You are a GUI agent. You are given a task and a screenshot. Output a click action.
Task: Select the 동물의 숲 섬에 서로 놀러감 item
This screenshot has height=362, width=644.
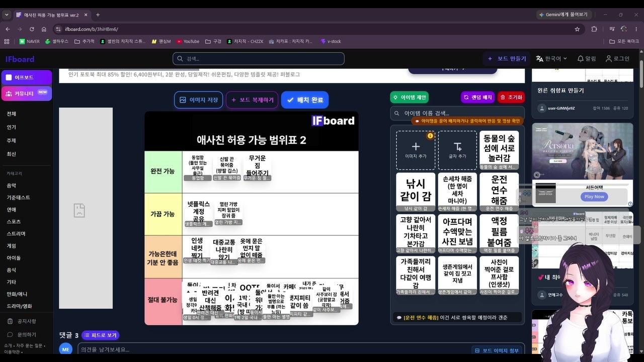click(499, 150)
